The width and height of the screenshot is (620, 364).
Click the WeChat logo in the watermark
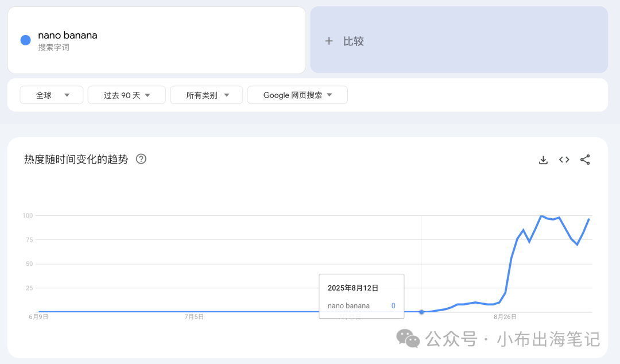click(408, 339)
